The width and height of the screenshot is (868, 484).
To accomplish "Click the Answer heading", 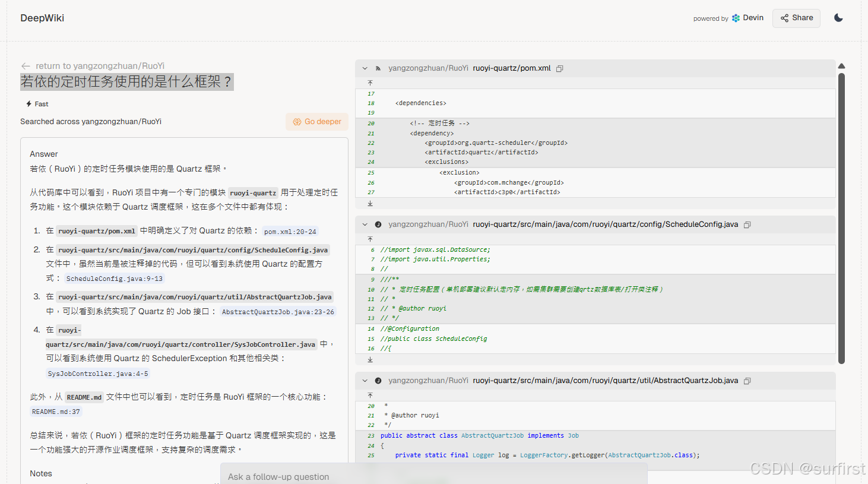I will pyautogui.click(x=44, y=154).
